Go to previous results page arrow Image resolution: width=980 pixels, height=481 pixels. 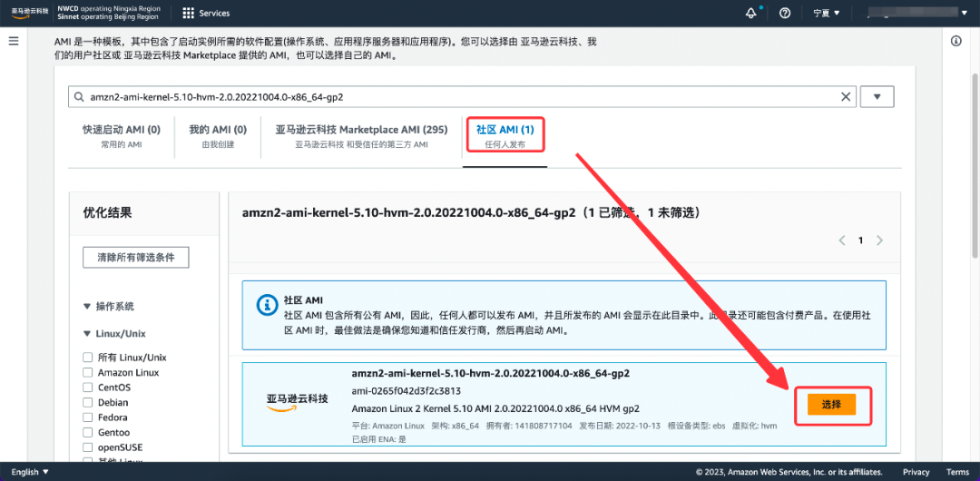click(842, 240)
